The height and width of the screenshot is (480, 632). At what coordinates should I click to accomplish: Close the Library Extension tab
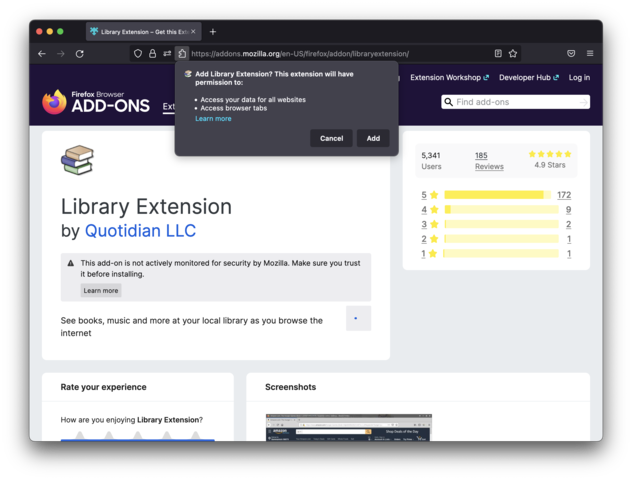pos(193,31)
